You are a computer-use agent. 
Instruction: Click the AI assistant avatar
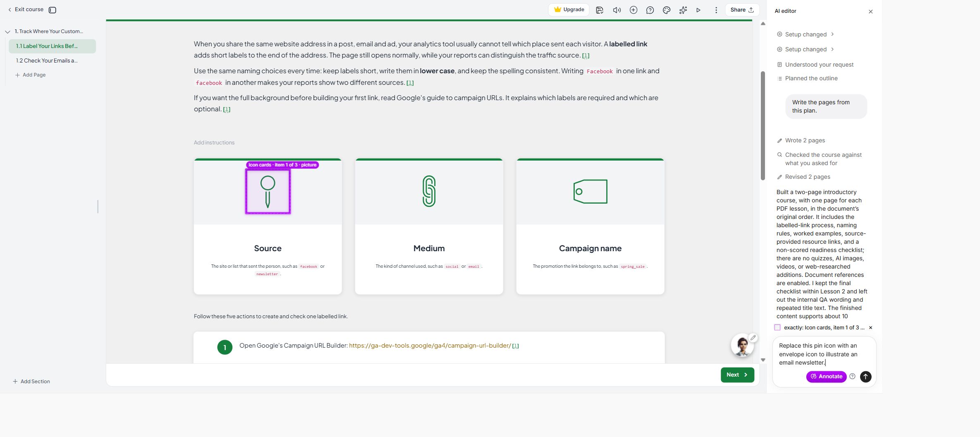[x=742, y=346]
